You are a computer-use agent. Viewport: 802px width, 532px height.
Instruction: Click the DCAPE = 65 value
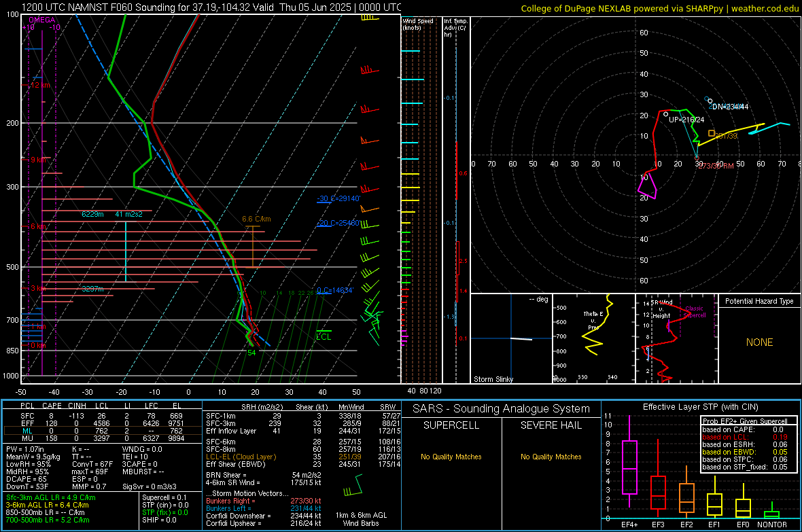tap(26, 479)
